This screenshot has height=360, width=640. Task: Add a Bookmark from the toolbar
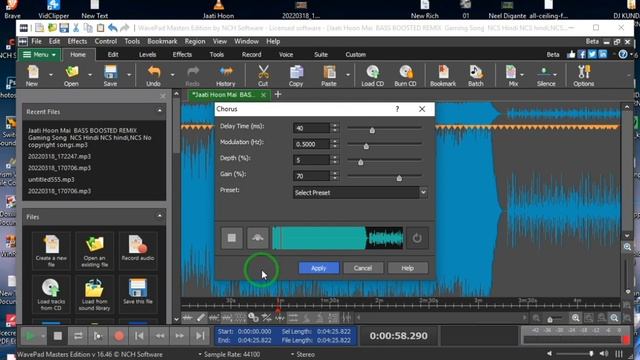point(443,76)
